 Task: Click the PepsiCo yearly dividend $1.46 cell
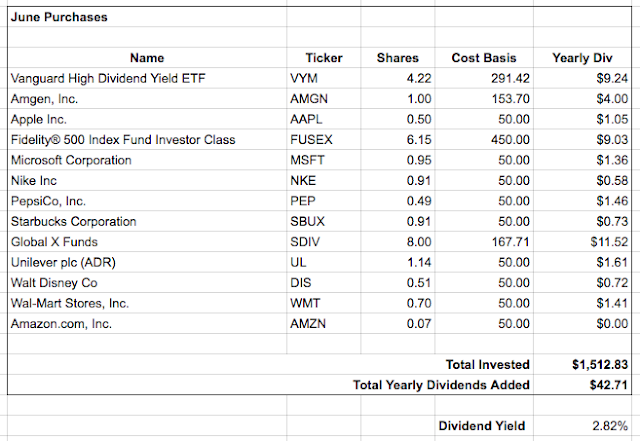coord(610,201)
